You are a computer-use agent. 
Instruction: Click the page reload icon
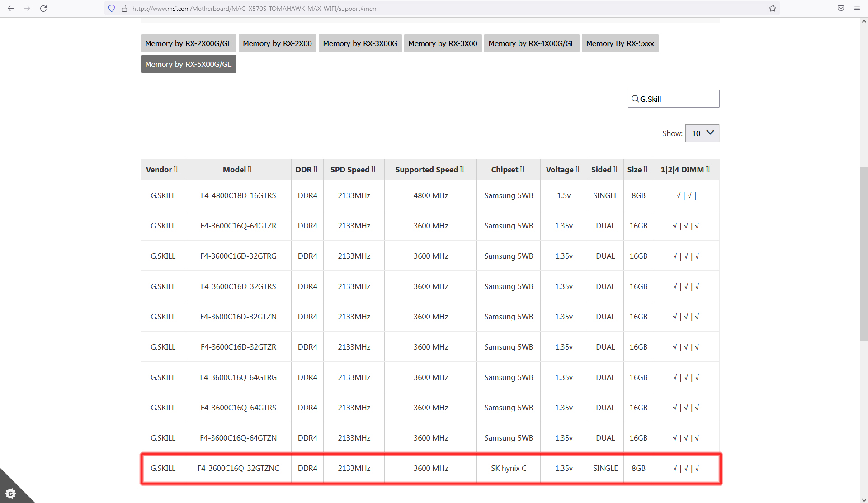pos(43,8)
